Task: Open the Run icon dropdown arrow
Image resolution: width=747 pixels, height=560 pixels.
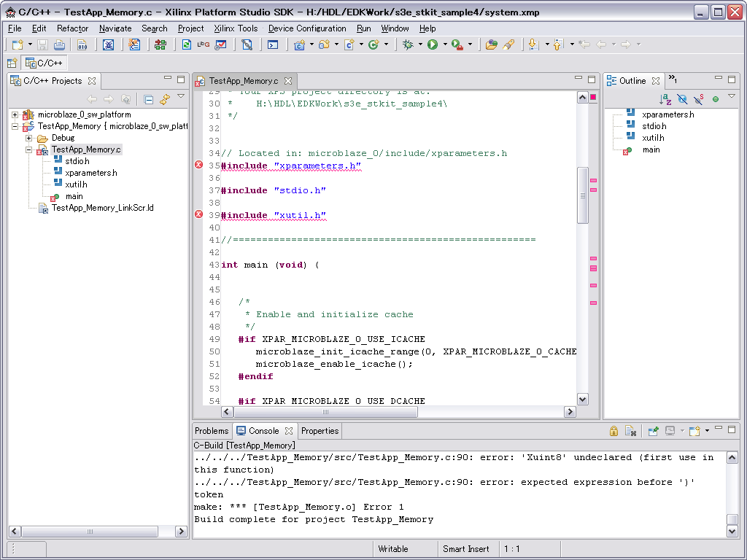Action: coord(445,44)
